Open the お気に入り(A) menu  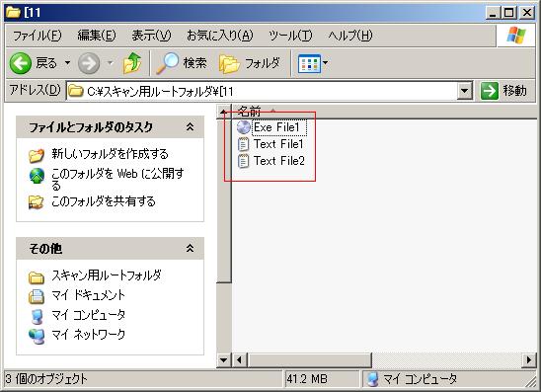tap(220, 36)
